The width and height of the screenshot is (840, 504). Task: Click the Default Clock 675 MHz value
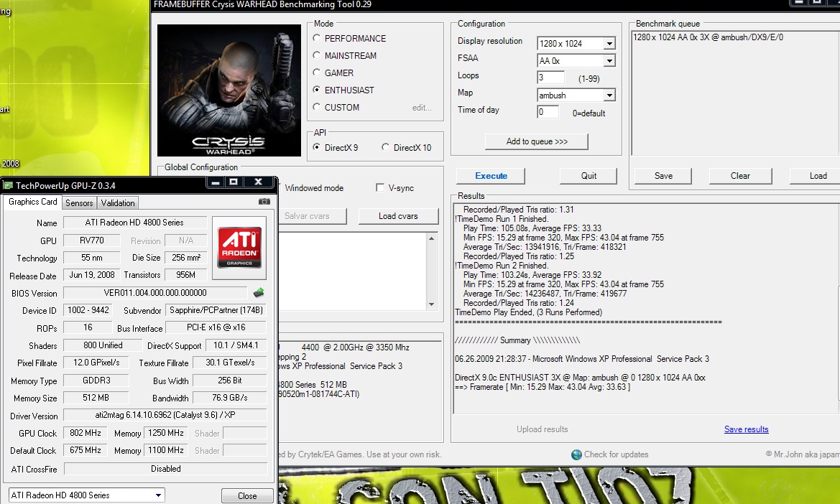(86, 450)
